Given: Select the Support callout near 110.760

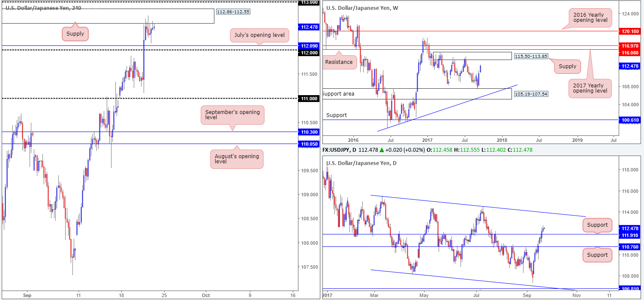Looking at the screenshot, I should click(597, 255).
